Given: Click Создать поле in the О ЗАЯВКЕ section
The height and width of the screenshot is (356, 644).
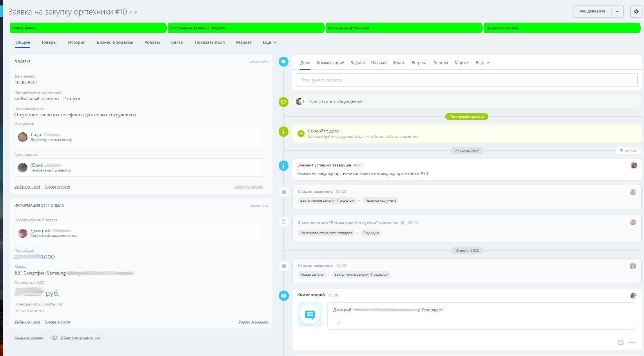Looking at the screenshot, I should (58, 186).
